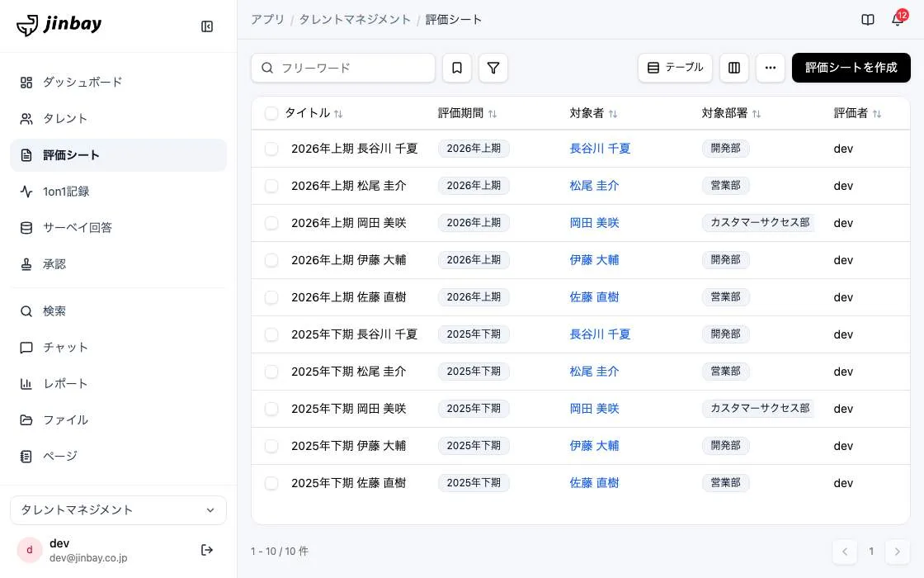
Task: Click the 2025年下期 period tag in 佐藤 直樹 row
Action: coord(474,483)
